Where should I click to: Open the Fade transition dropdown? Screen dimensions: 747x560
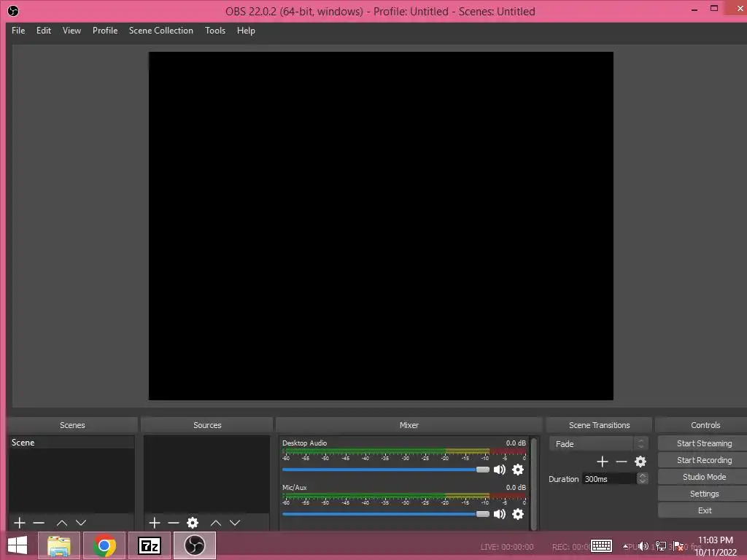598,444
